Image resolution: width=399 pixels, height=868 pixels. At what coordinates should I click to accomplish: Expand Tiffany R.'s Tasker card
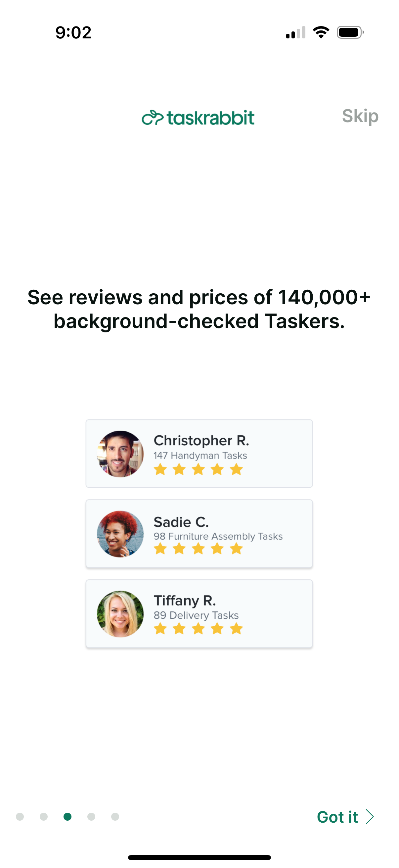(x=199, y=613)
